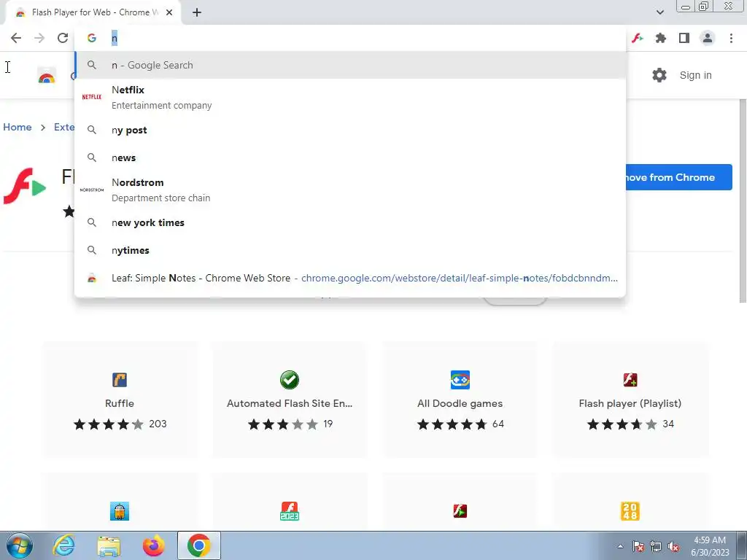Select the Flash Player for Web tab
747x560 pixels.
point(93,12)
